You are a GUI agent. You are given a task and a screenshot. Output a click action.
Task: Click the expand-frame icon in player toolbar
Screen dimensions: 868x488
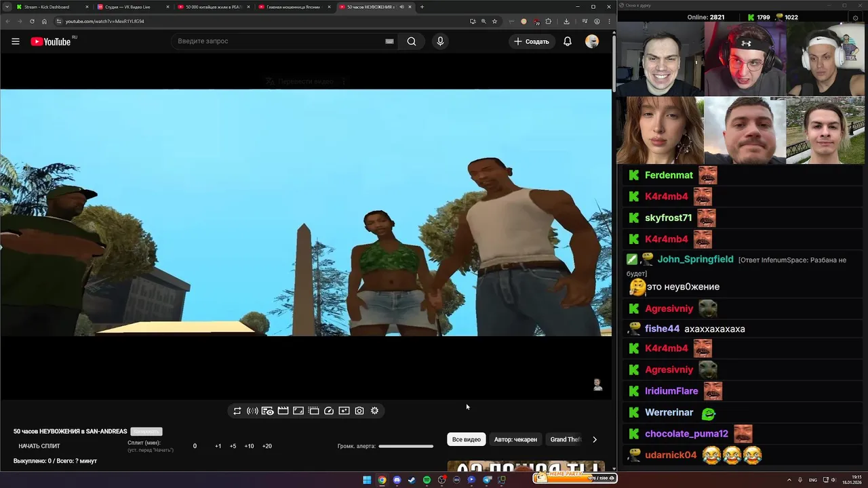(x=298, y=411)
